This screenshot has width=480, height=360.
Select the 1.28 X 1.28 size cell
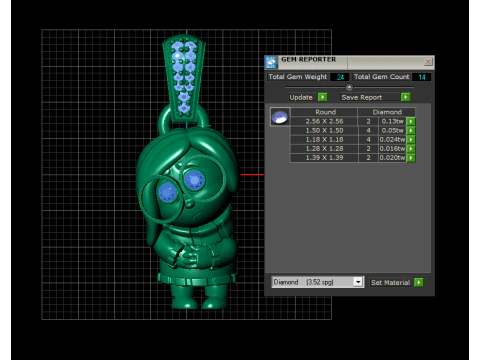pyautogui.click(x=324, y=148)
